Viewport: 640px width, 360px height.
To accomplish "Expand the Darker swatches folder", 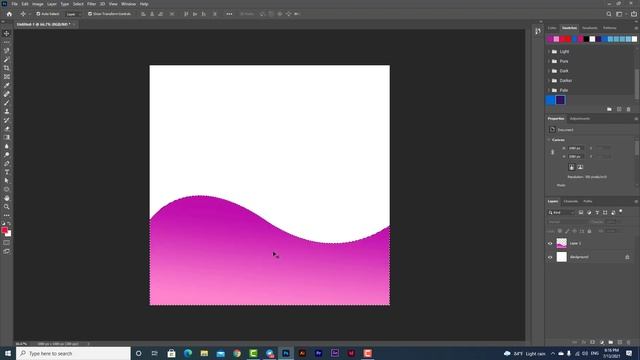I will click(549, 81).
